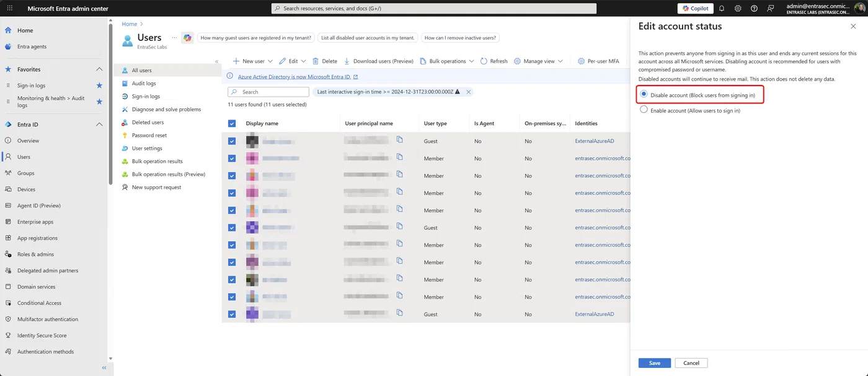The height and width of the screenshot is (376, 868).
Task: Open Audit logs in Users menu
Action: pos(144,84)
